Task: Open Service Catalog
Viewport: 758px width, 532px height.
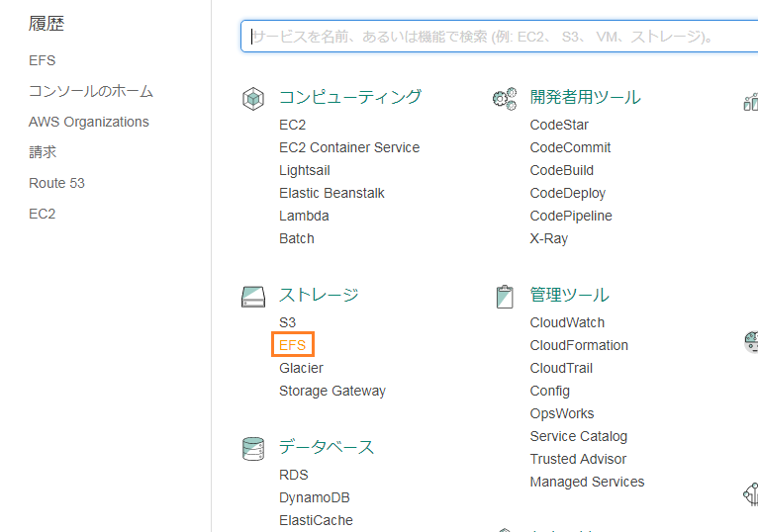Action: click(x=579, y=436)
